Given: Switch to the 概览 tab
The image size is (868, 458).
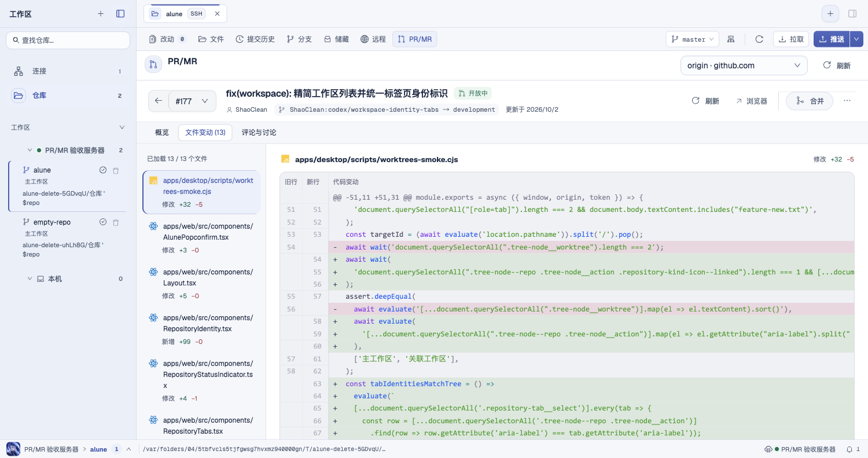Looking at the screenshot, I should click(162, 133).
